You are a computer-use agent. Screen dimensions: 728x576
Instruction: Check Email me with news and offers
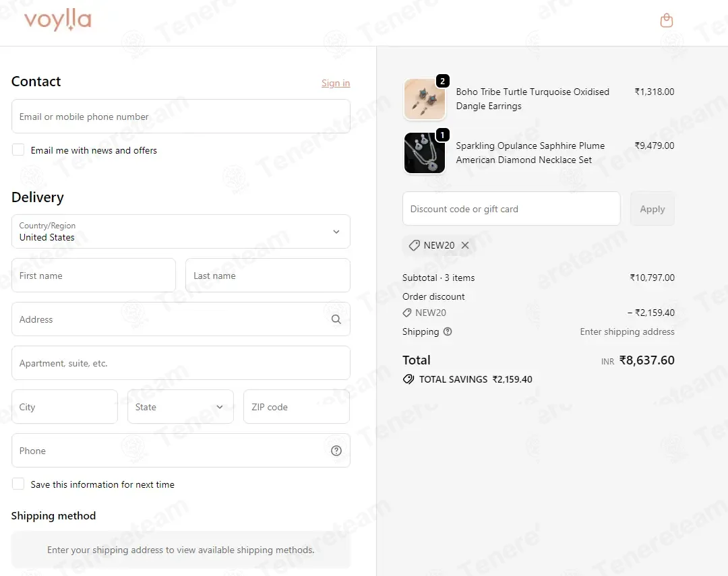click(x=18, y=150)
